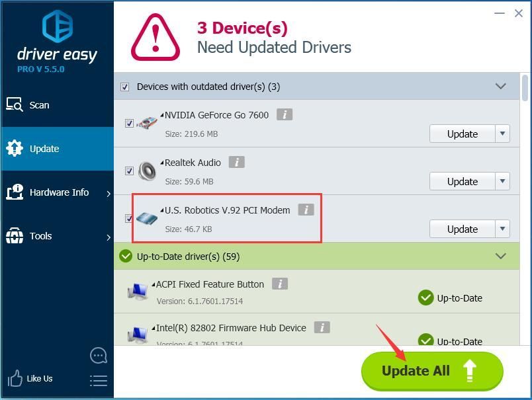
Task: Click the U.S. Robotics modem device icon
Action: tap(148, 218)
